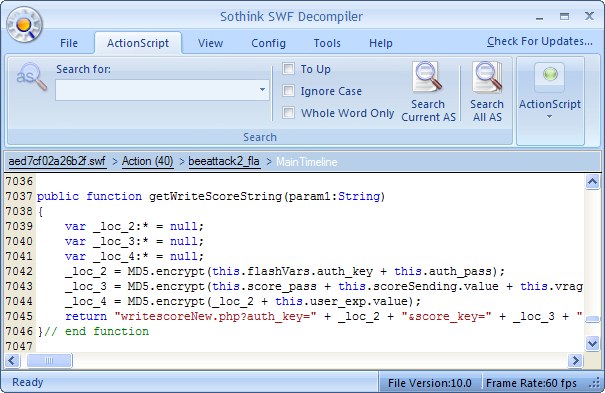Click the scroll up arrow in code pane

point(592,181)
